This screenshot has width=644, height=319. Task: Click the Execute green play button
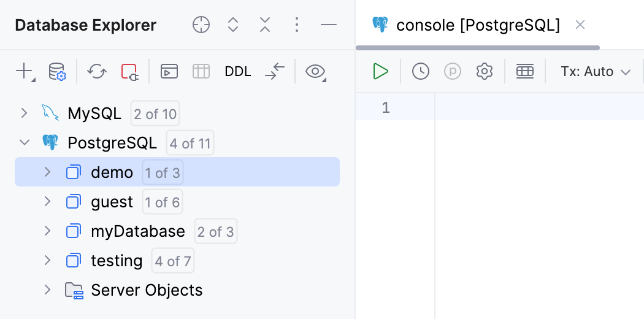[380, 71]
